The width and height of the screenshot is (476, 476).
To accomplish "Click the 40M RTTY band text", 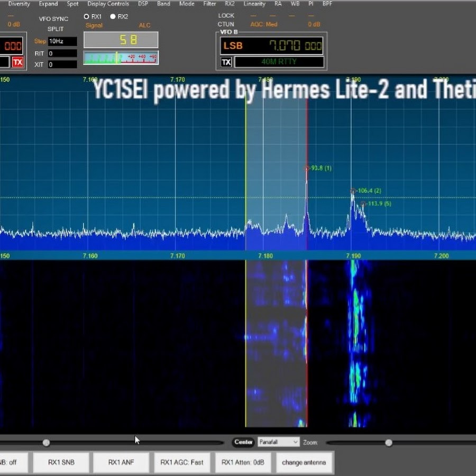I will 279,62.
